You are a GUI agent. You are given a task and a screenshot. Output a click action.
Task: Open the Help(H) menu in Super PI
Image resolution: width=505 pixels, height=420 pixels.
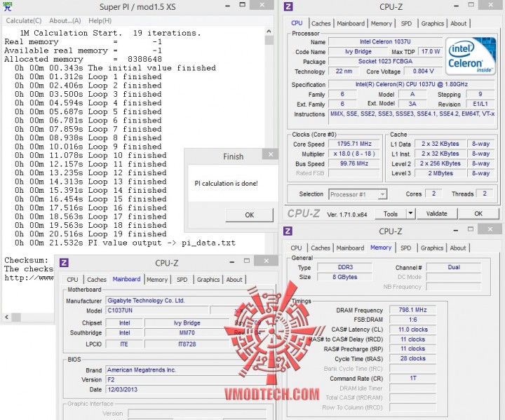click(100, 20)
